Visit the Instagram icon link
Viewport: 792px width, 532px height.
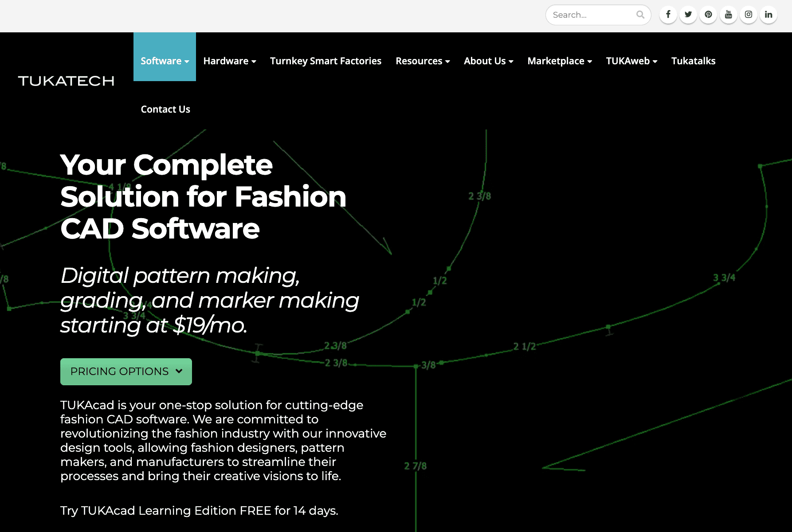[x=749, y=15]
